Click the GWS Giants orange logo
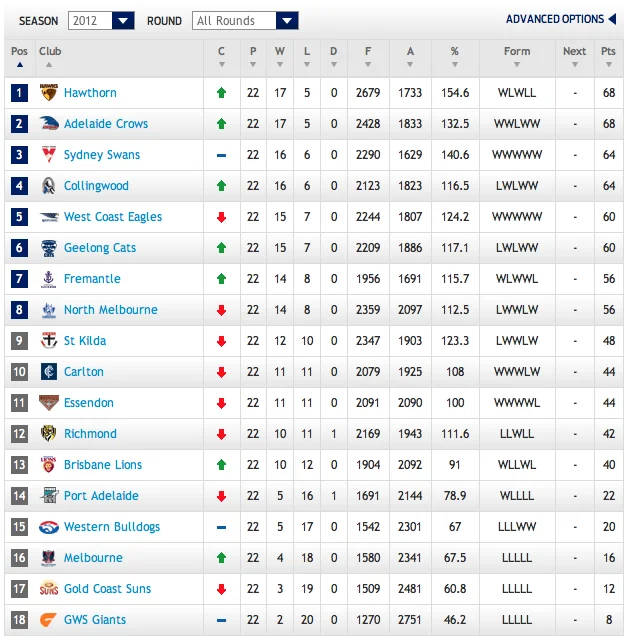The width and height of the screenshot is (628, 642). point(48,620)
